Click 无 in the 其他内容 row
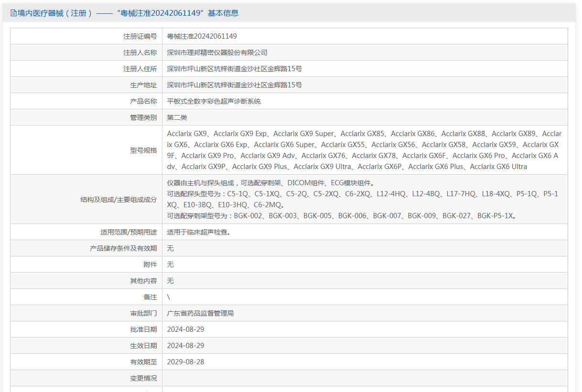The width and height of the screenshot is (582, 392). [x=170, y=281]
